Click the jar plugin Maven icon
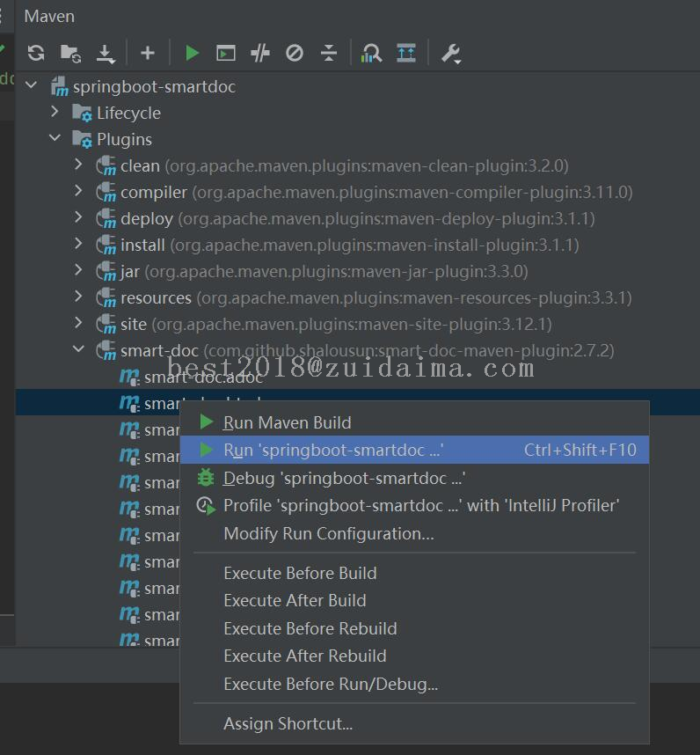This screenshot has width=700, height=755. coord(106,272)
